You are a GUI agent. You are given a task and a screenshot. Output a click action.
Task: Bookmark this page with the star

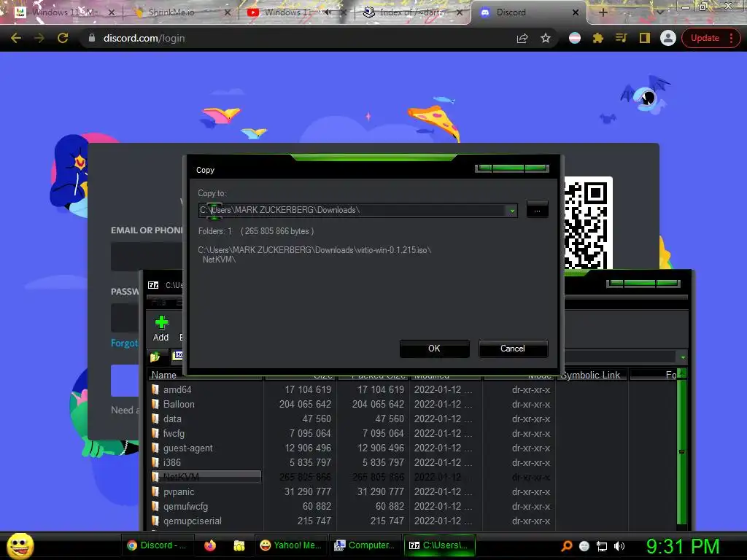click(546, 38)
